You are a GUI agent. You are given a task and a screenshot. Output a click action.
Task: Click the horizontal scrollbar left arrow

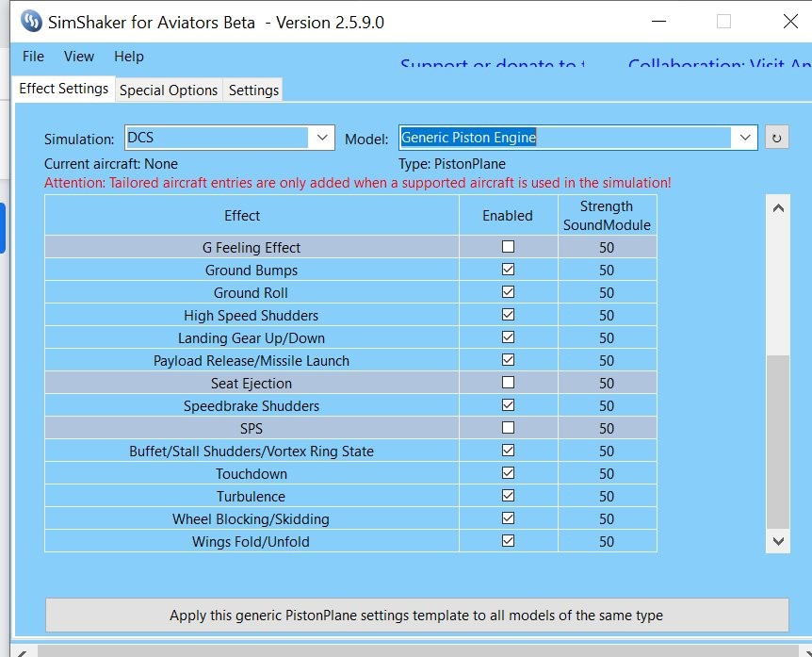click(23, 652)
